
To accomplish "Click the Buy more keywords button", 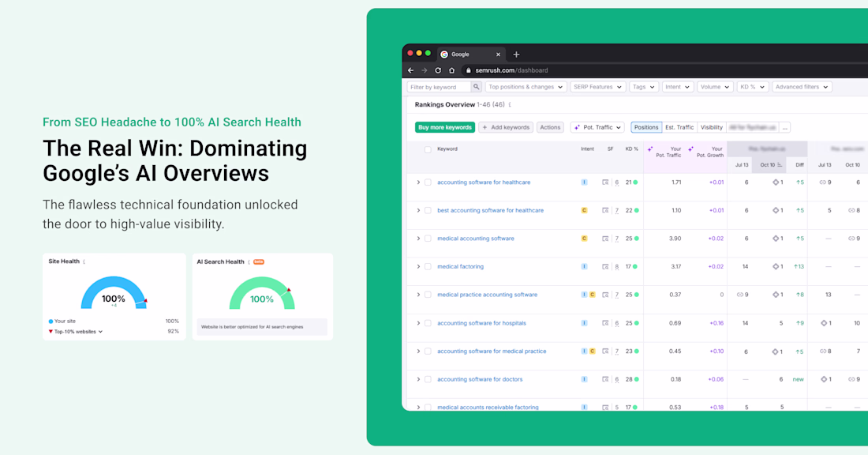I will [x=445, y=127].
